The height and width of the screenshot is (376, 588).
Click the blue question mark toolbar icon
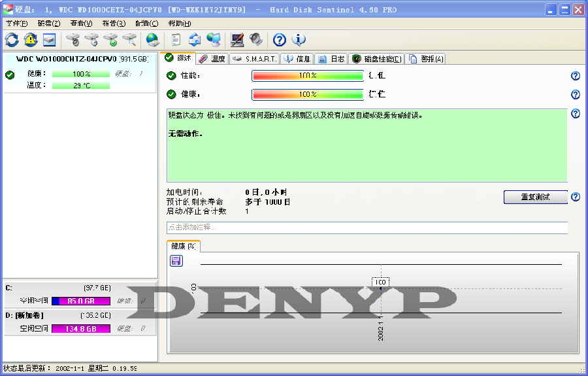tap(280, 39)
